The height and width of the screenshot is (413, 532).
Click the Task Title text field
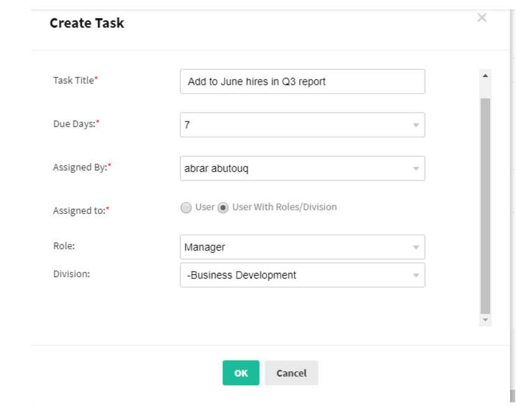[302, 81]
